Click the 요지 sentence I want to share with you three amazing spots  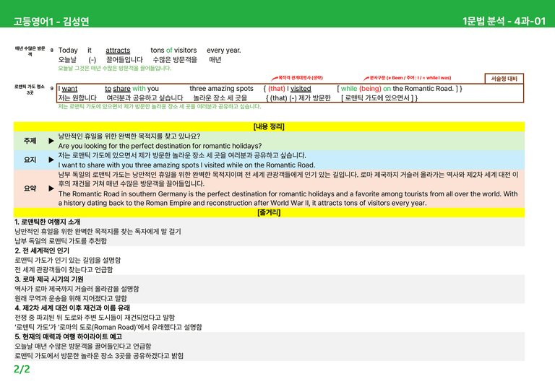coord(186,165)
